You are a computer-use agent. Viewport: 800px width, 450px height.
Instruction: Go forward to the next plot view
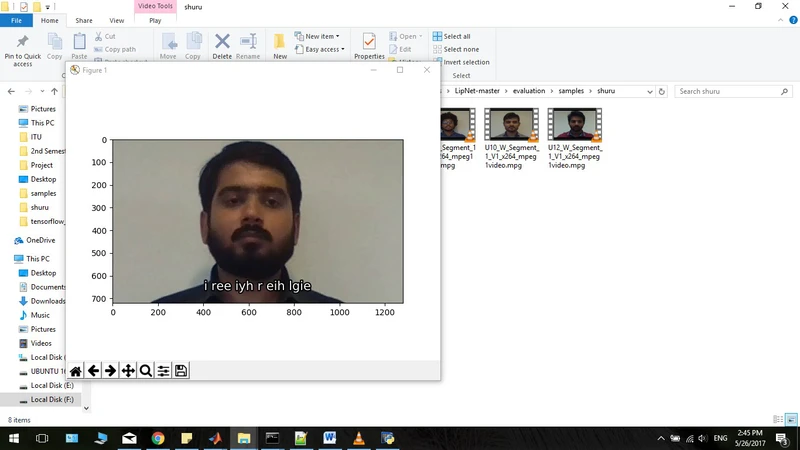[110, 371]
